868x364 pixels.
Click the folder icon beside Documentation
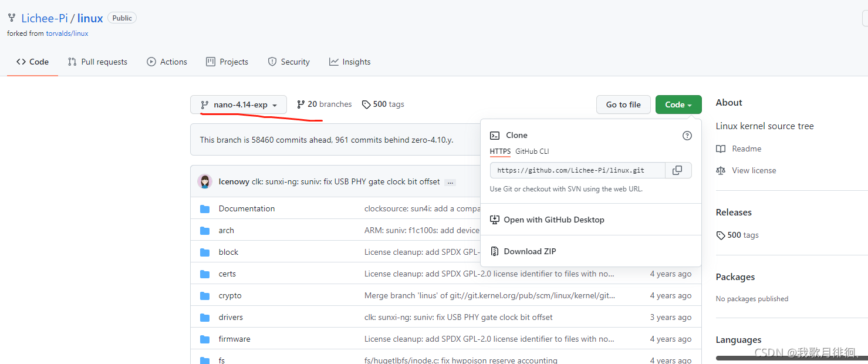point(205,208)
